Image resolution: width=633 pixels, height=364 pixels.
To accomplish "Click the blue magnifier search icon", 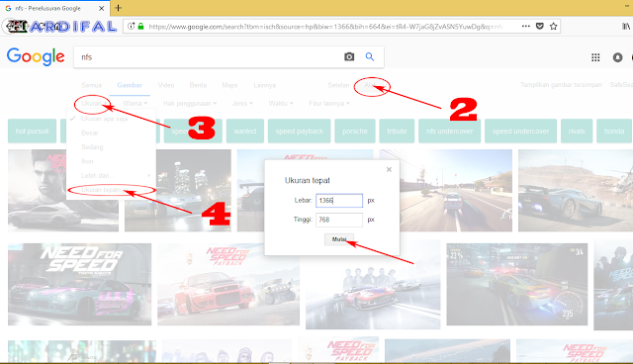I will (x=369, y=57).
